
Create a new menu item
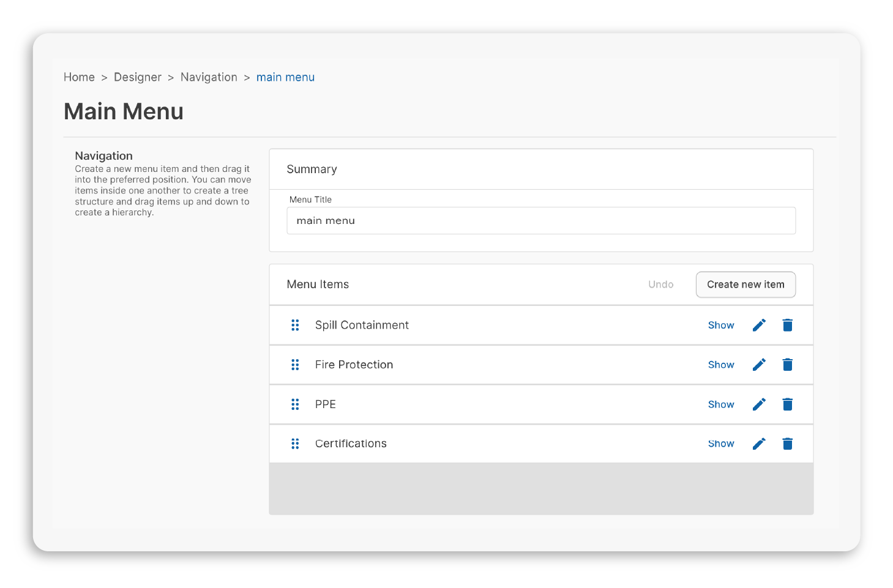pyautogui.click(x=745, y=284)
